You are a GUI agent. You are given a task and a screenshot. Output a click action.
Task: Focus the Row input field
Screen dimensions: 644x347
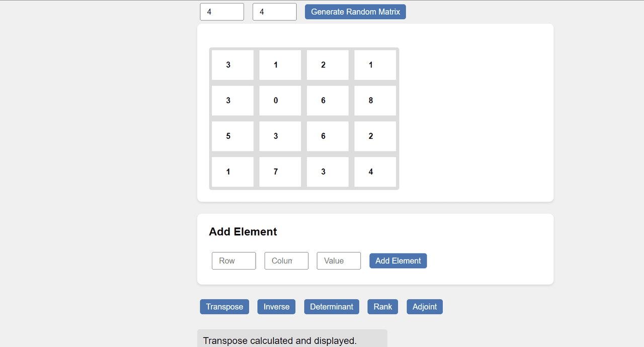click(233, 261)
